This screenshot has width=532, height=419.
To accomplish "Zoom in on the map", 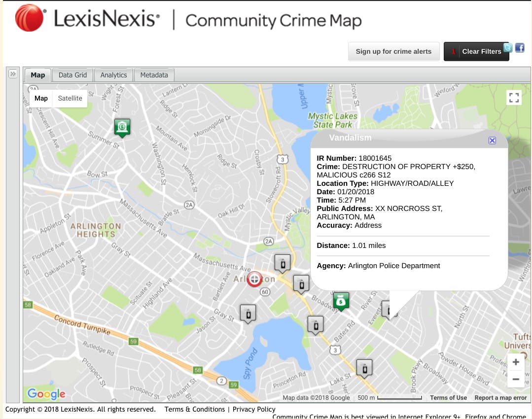I will [516, 362].
